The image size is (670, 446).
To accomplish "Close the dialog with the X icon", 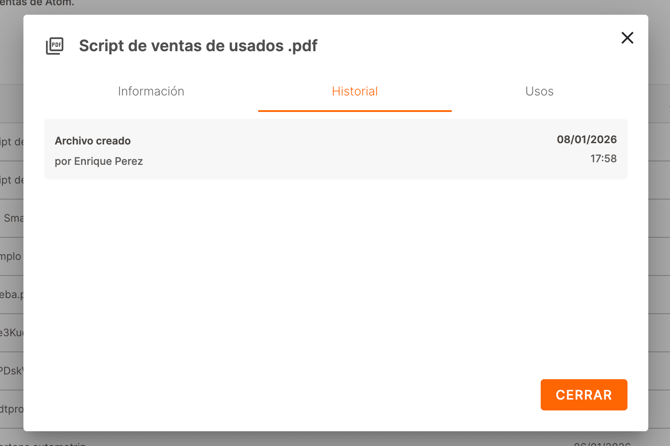I will tap(627, 38).
